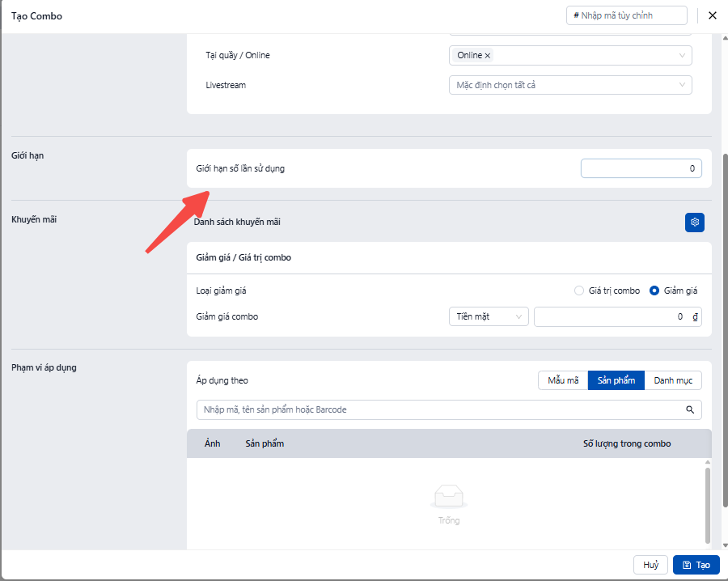Switch to the Mẫu mã tab
The height and width of the screenshot is (581, 728).
pyautogui.click(x=563, y=380)
